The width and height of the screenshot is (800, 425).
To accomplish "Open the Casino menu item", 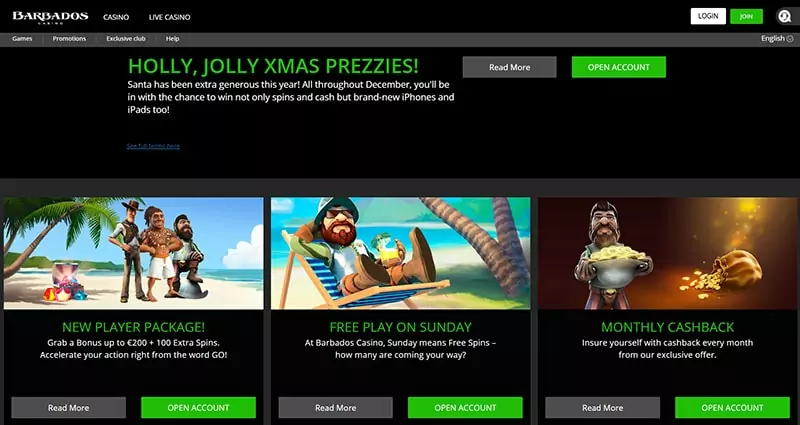I will click(x=116, y=17).
